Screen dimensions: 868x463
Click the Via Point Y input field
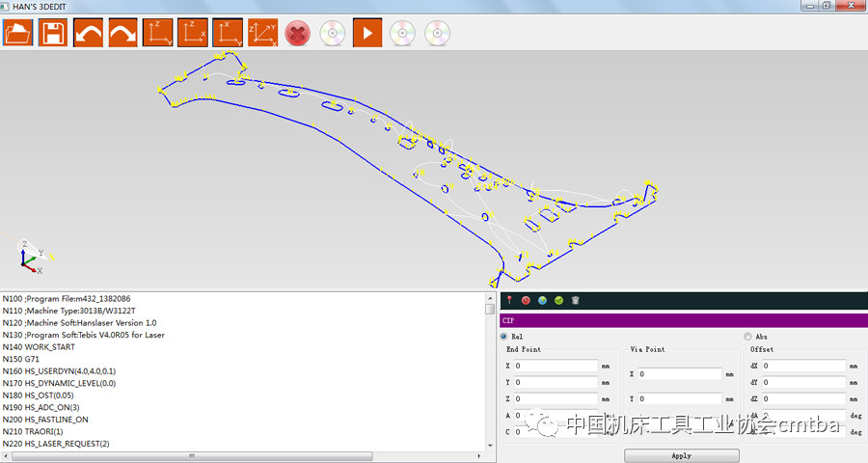(679, 398)
